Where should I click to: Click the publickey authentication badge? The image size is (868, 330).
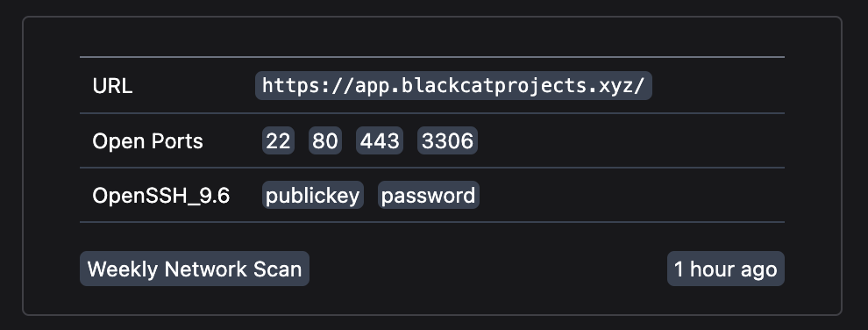(313, 195)
